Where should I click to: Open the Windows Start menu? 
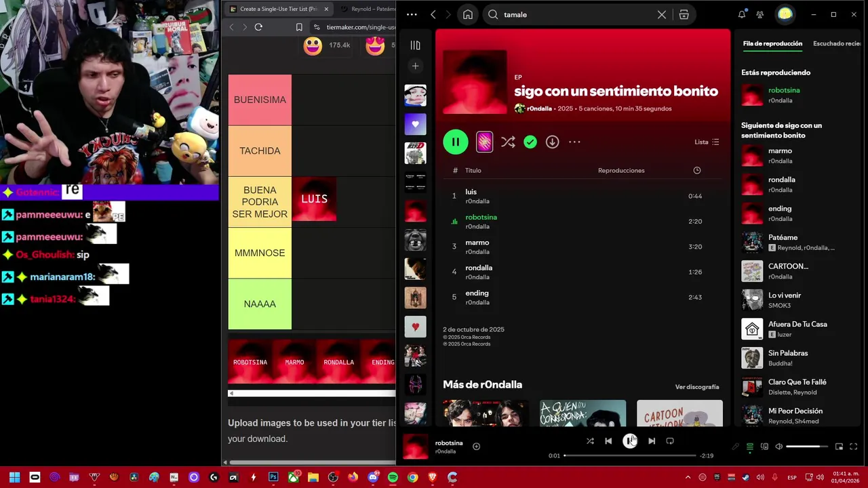[x=14, y=477]
